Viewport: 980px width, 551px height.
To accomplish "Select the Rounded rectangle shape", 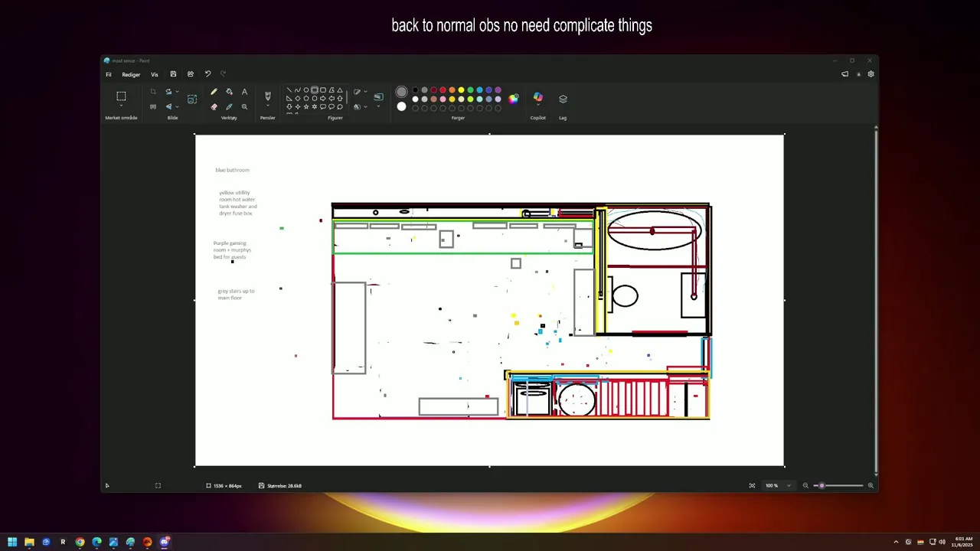I will click(323, 90).
